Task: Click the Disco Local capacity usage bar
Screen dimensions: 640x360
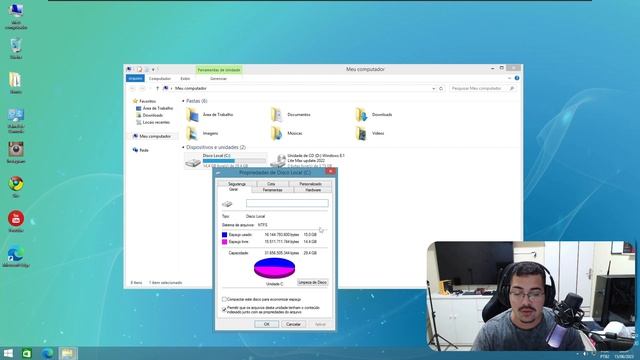Action: pyautogui.click(x=234, y=161)
